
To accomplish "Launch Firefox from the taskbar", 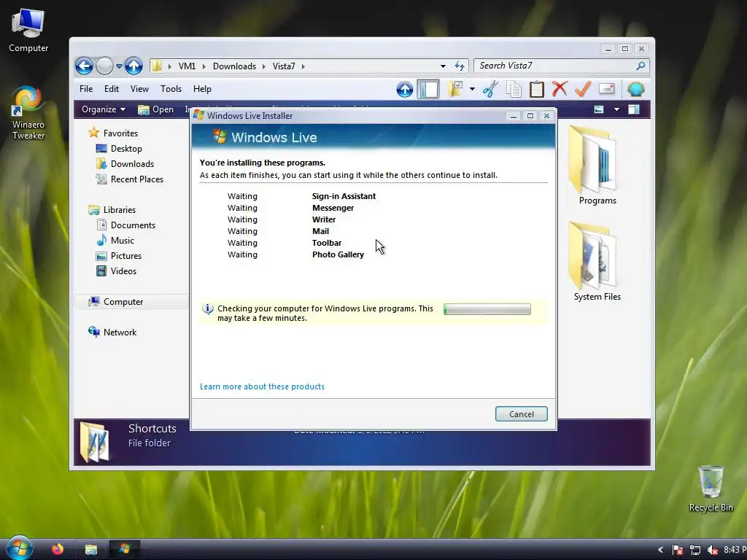I will pyautogui.click(x=58, y=549).
